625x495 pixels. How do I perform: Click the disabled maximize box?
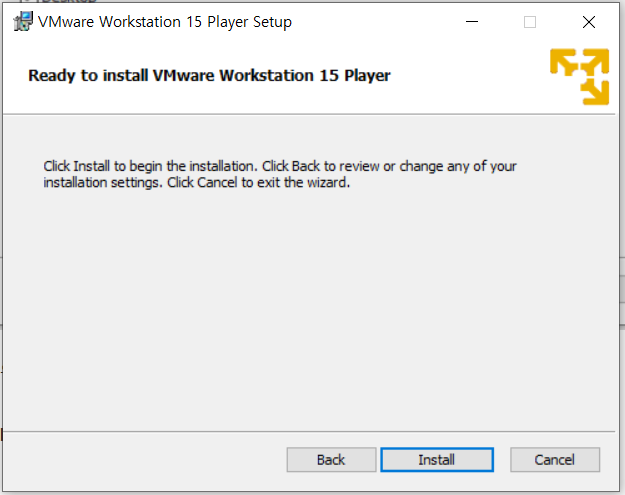pyautogui.click(x=530, y=22)
